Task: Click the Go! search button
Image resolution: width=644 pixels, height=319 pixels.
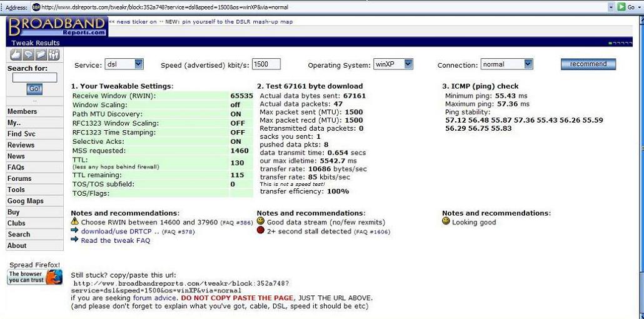Action: click(x=34, y=89)
